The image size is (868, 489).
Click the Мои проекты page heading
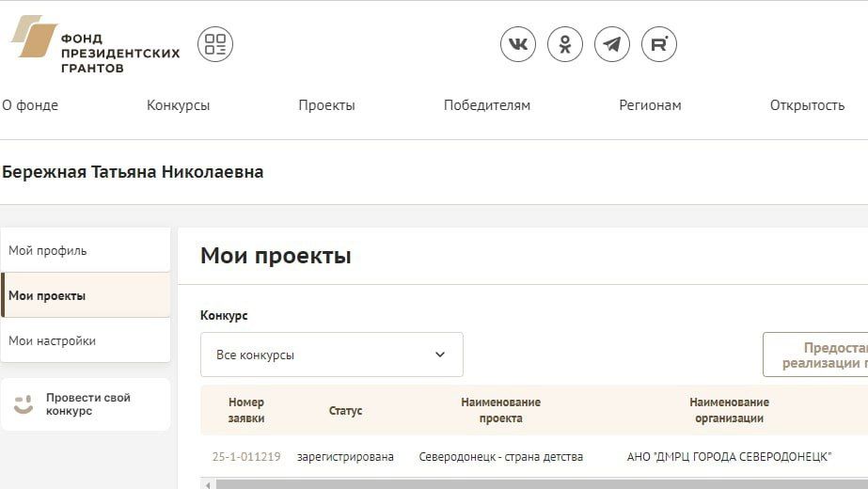[x=276, y=256]
